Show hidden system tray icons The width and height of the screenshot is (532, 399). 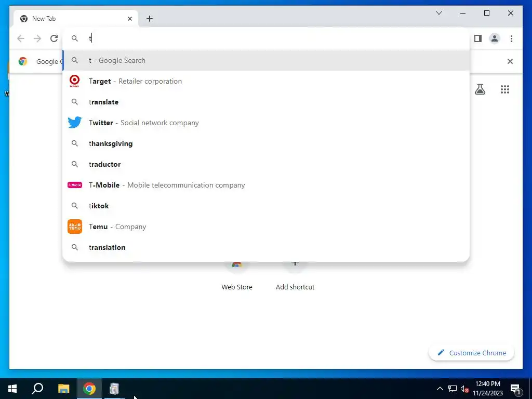coord(440,389)
